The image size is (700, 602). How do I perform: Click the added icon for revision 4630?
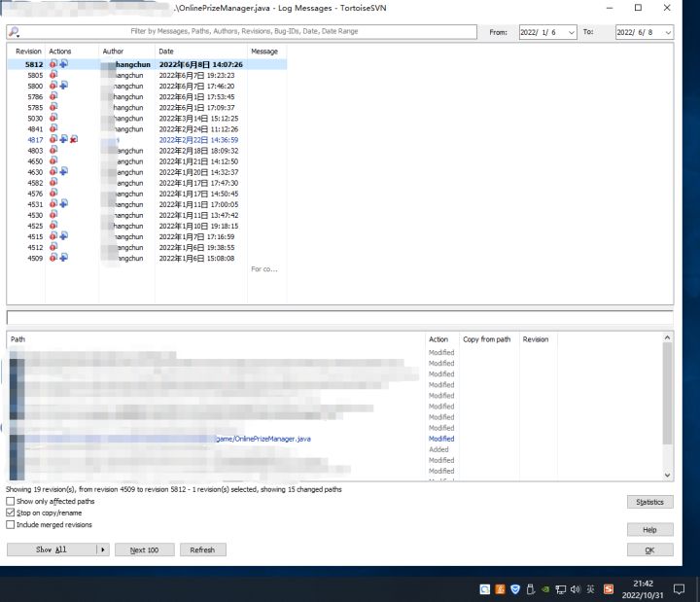[x=64, y=171]
